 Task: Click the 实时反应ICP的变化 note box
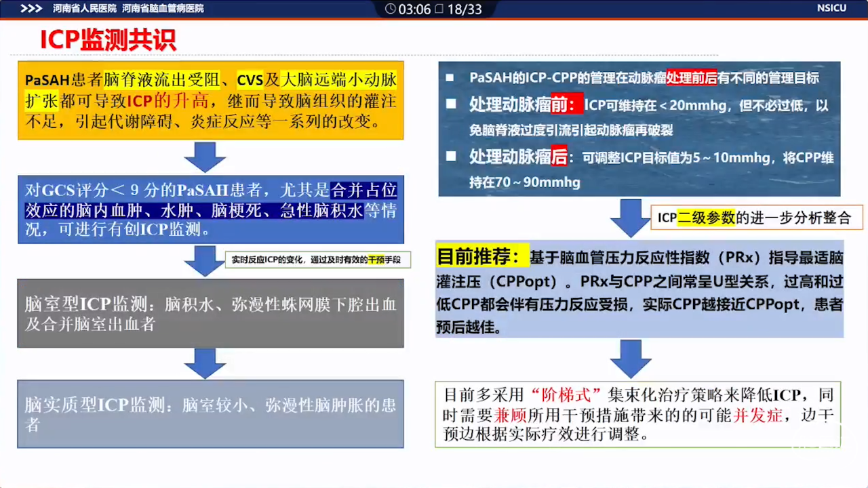click(317, 260)
